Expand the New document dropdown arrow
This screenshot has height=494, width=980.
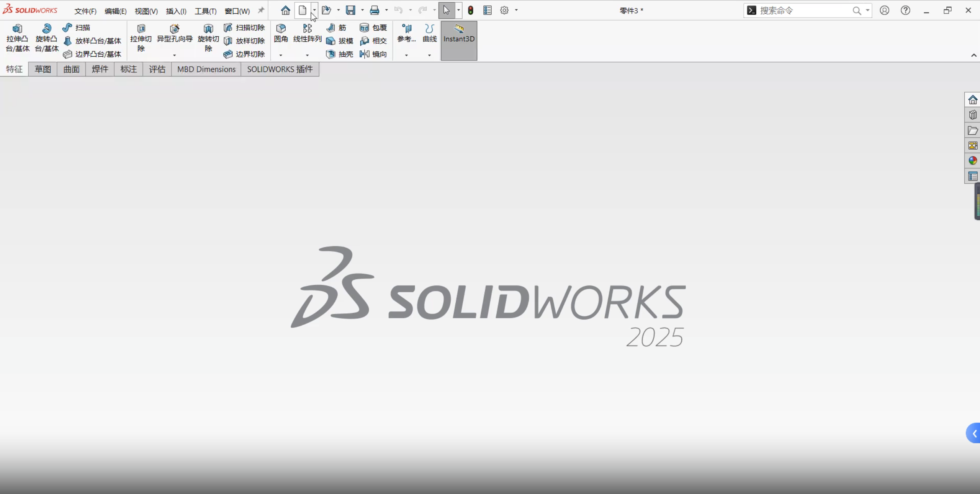click(314, 10)
